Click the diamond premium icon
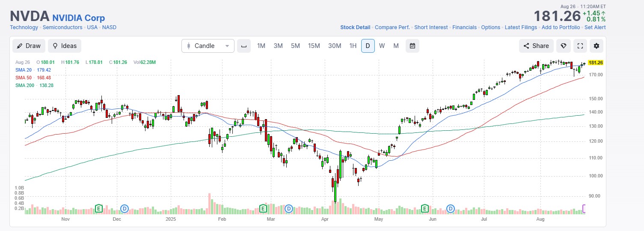Screen dimensions: 644x231 pos(564,46)
